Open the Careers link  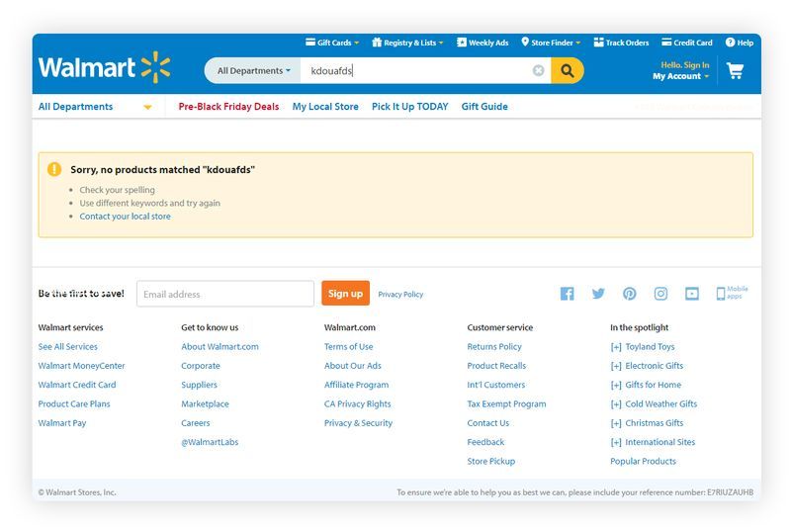196,423
